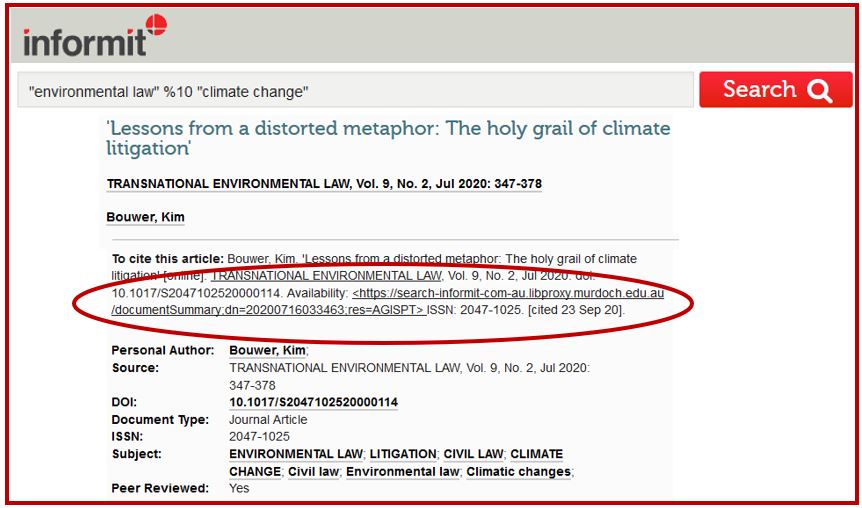Choose the lowercase 'Environmental law' subject term
Viewport: 862px width, 508px height.
[402, 471]
